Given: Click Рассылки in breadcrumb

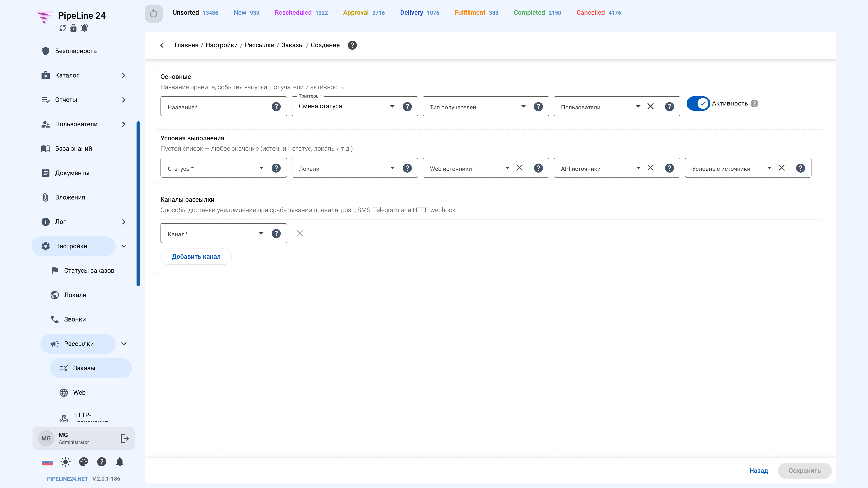Looking at the screenshot, I should (x=259, y=45).
